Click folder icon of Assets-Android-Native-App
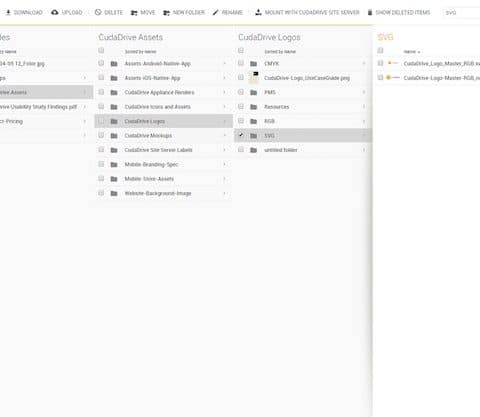This screenshot has width=480, height=417. pyautogui.click(x=114, y=64)
